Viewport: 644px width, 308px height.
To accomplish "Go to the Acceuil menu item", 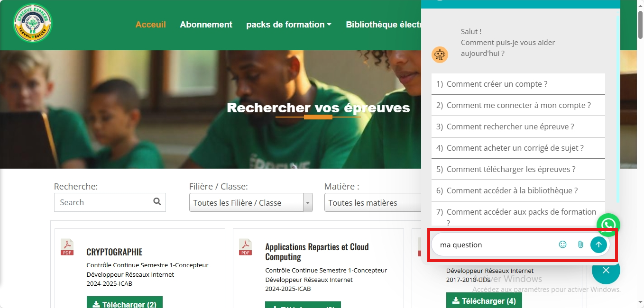I will point(150,25).
